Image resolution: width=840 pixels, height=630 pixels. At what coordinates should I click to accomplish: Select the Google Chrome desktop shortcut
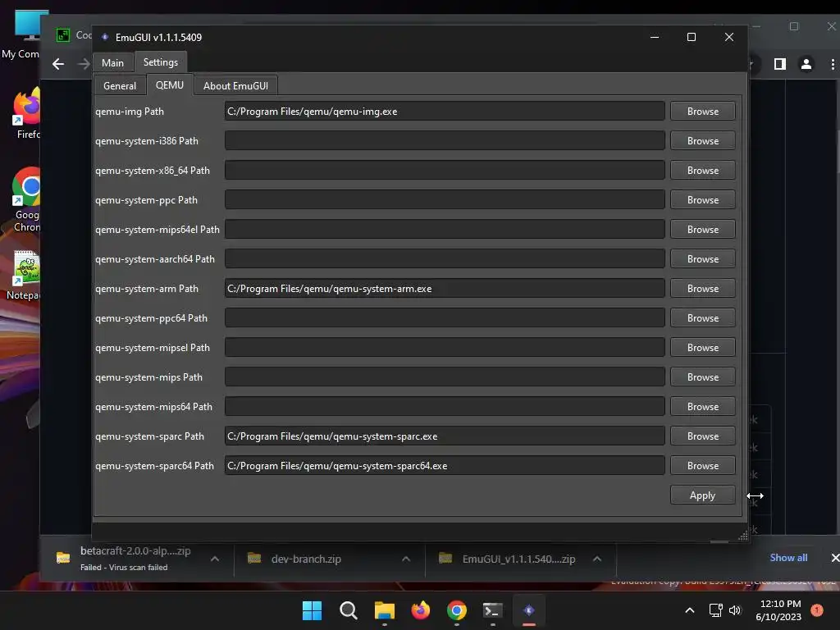click(27, 199)
